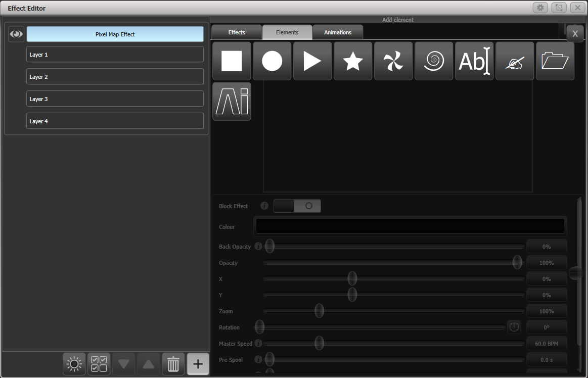The image size is (588, 378).
Task: Open the Colour swatch picker
Action: [410, 226]
